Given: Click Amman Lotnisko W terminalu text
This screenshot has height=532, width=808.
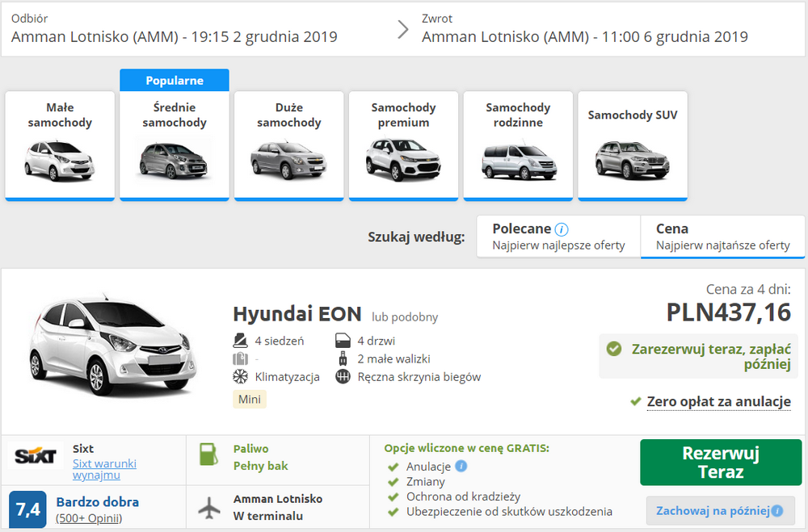Looking at the screenshot, I should pyautogui.click(x=278, y=507).
